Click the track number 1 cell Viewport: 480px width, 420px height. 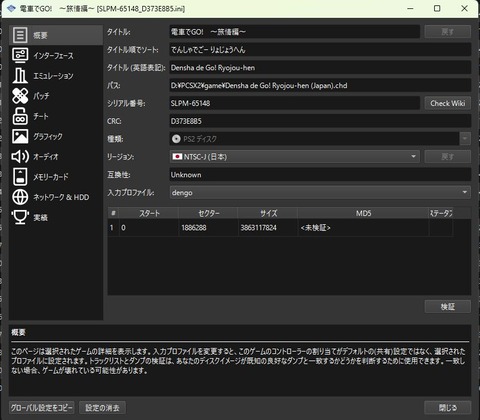pos(113,228)
